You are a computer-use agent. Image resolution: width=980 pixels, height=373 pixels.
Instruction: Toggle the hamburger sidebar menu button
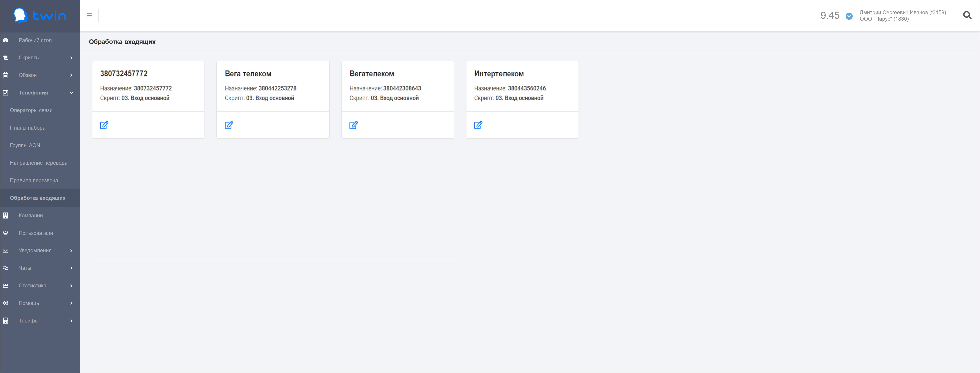point(89,16)
